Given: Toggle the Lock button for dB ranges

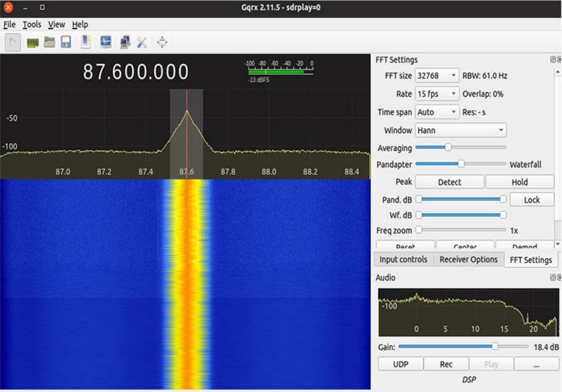Looking at the screenshot, I should pyautogui.click(x=531, y=199).
